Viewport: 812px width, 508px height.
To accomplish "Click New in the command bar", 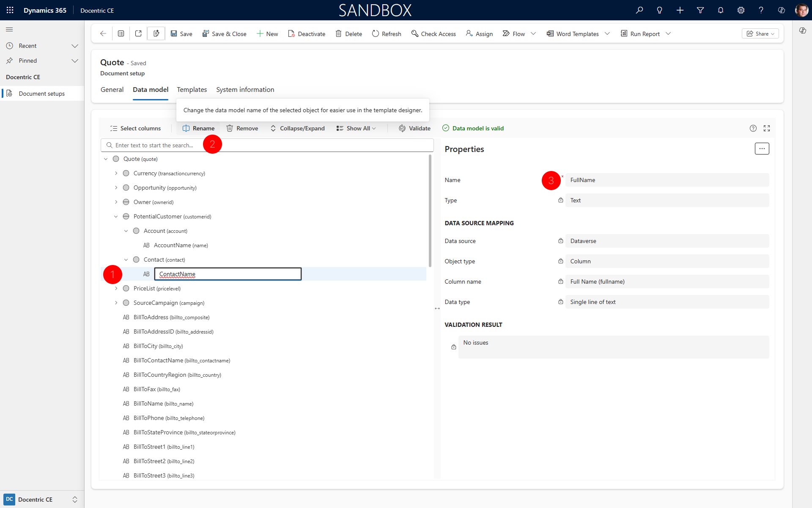I will click(267, 33).
